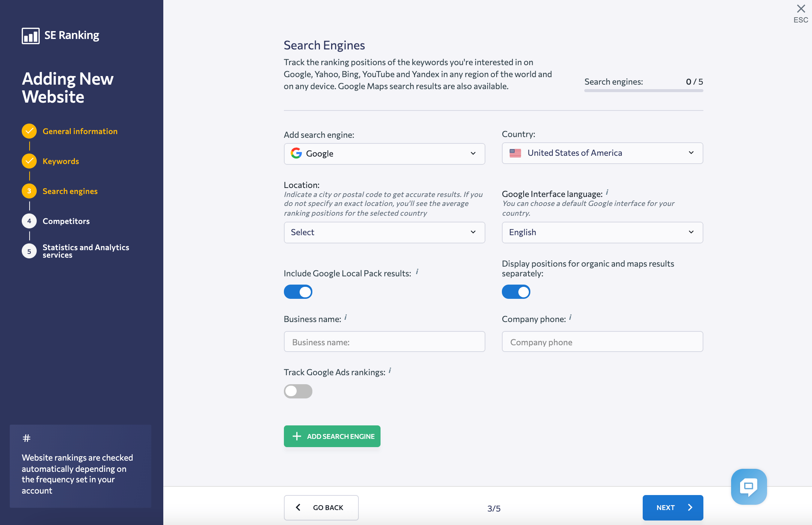Disable Include Google Local Pack results toggle

(x=298, y=292)
